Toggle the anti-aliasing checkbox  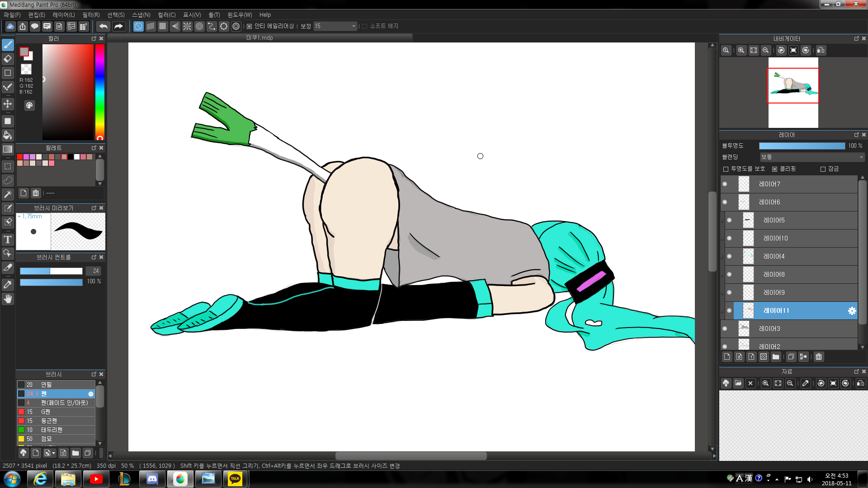(249, 26)
